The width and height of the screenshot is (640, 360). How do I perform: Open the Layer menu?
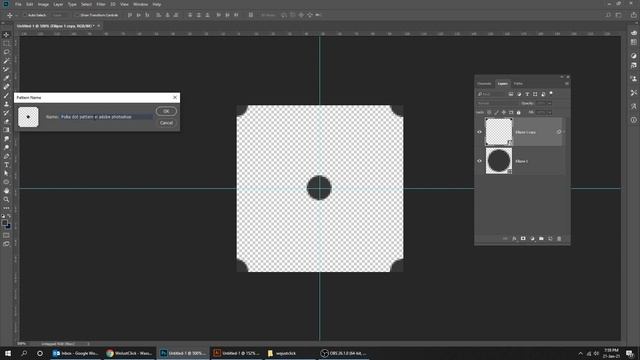(58, 4)
